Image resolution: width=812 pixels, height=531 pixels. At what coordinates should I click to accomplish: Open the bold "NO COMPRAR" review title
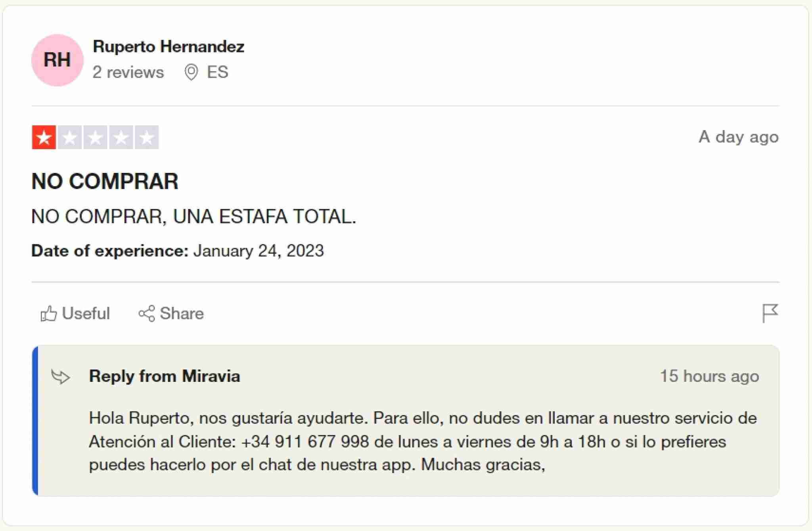pyautogui.click(x=105, y=182)
